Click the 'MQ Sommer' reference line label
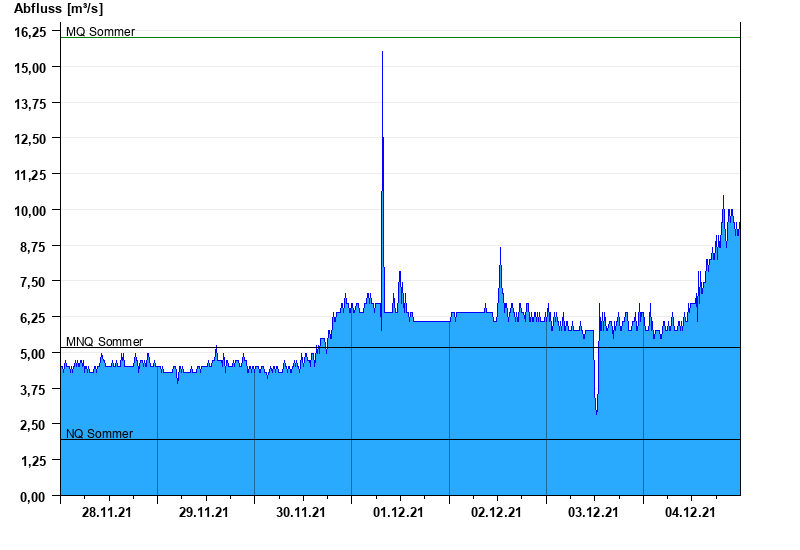This screenshot has height=550, width=800. tap(100, 32)
